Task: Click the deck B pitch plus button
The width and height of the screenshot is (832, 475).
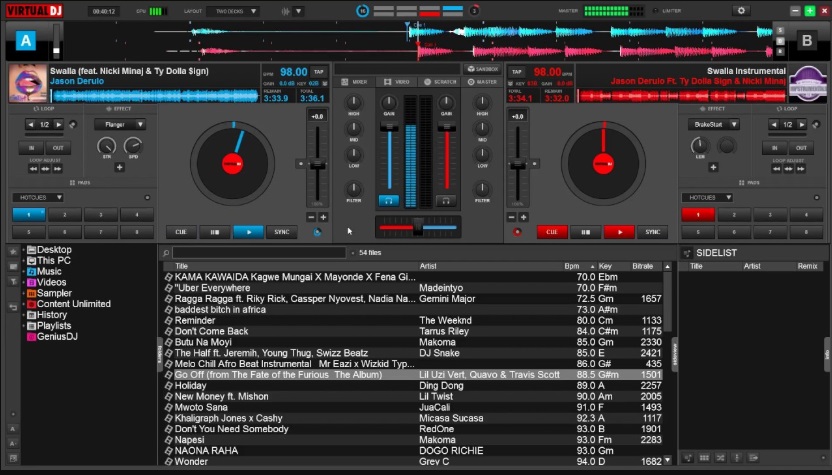Action: point(523,217)
